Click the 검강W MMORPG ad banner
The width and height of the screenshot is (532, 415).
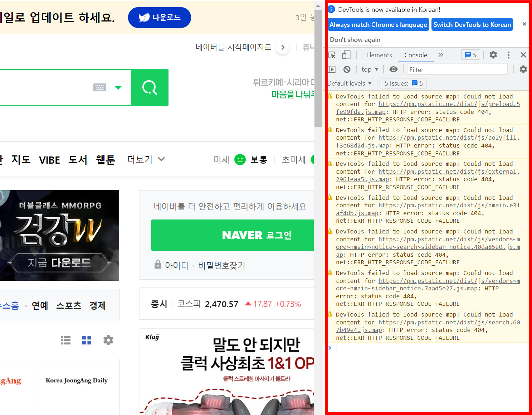[59, 235]
